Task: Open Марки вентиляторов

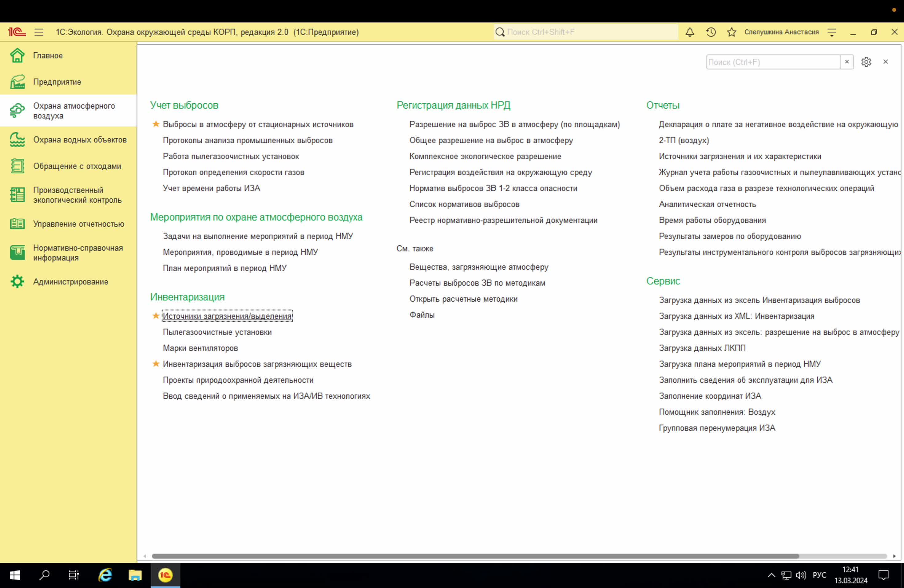Action: (200, 348)
